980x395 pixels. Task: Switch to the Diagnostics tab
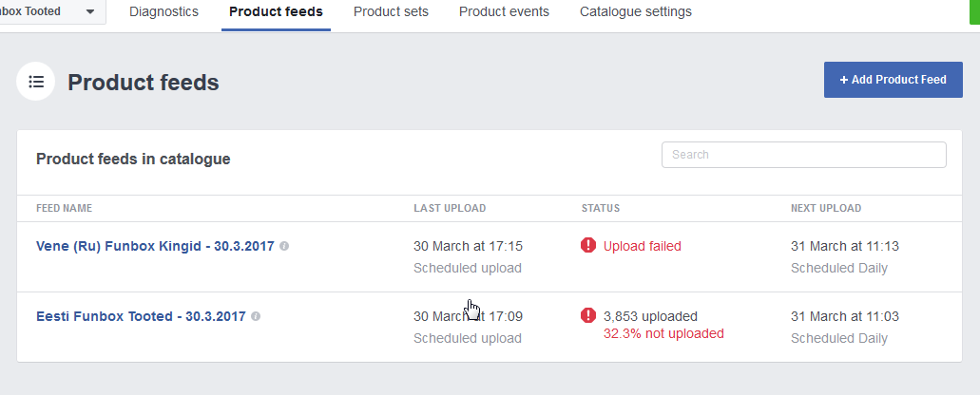pos(163,12)
